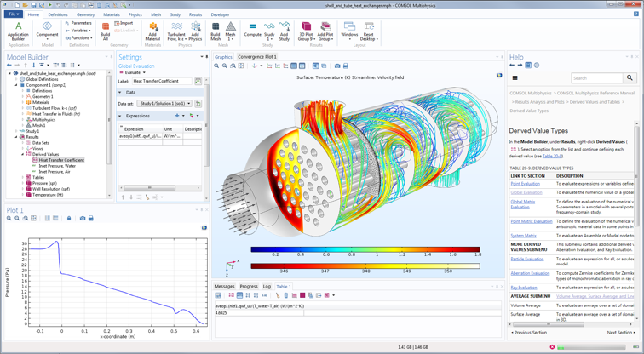
Task: Toggle the Help table of contents button
Action: (x=515, y=78)
